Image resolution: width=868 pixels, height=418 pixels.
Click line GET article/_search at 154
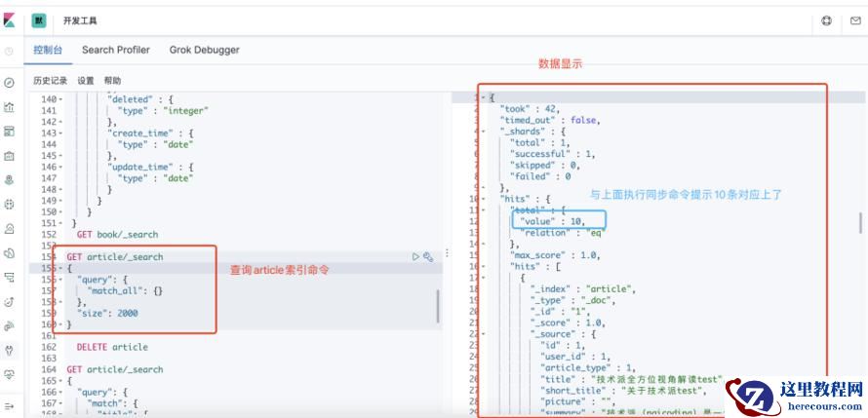click(115, 257)
